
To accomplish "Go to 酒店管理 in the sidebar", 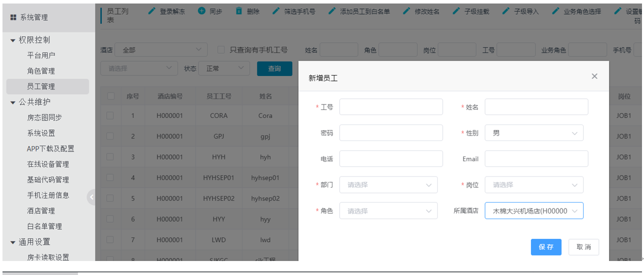I will (41, 211).
